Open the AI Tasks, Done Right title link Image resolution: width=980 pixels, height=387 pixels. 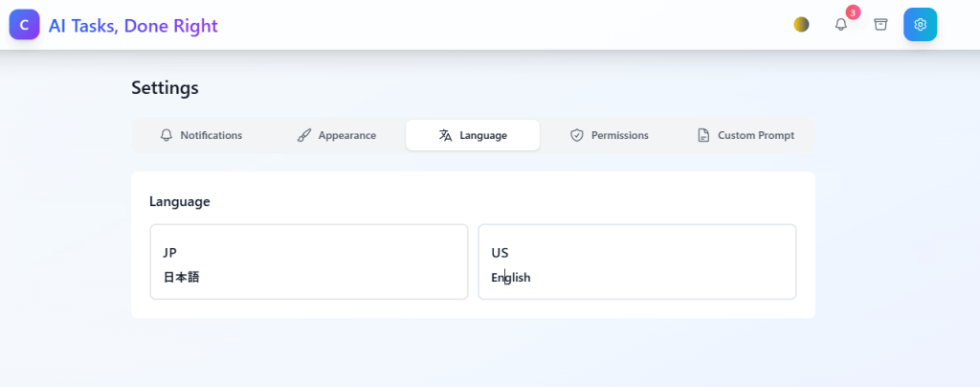133,26
